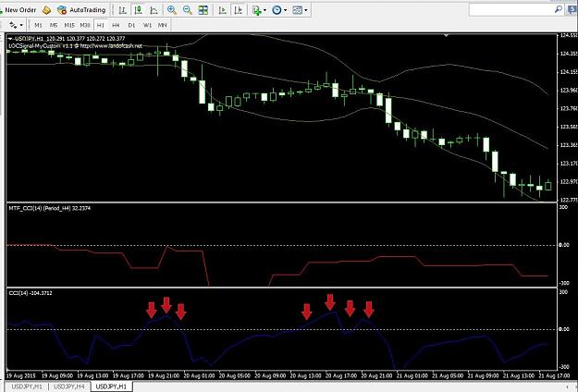Click the New Order button
Screen dimensions: 578x392
click(18, 10)
